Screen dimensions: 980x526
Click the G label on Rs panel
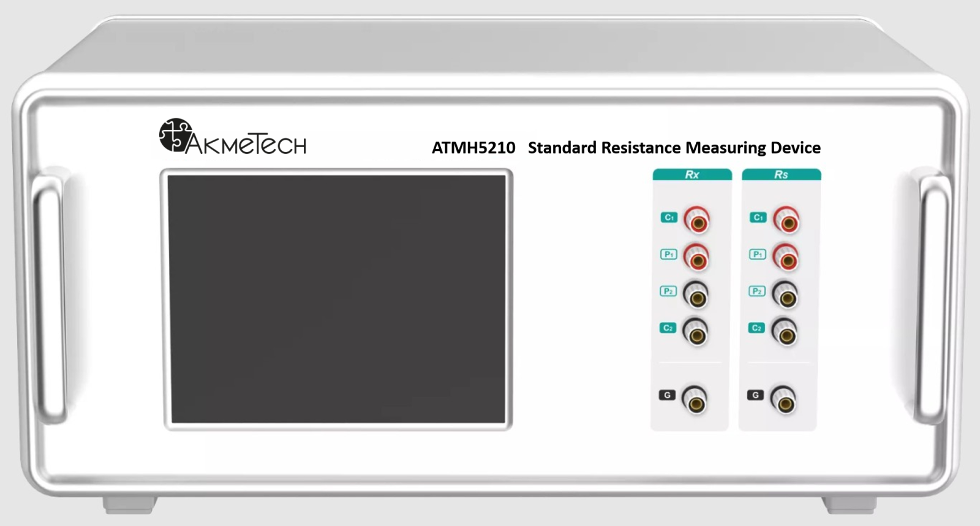point(755,395)
